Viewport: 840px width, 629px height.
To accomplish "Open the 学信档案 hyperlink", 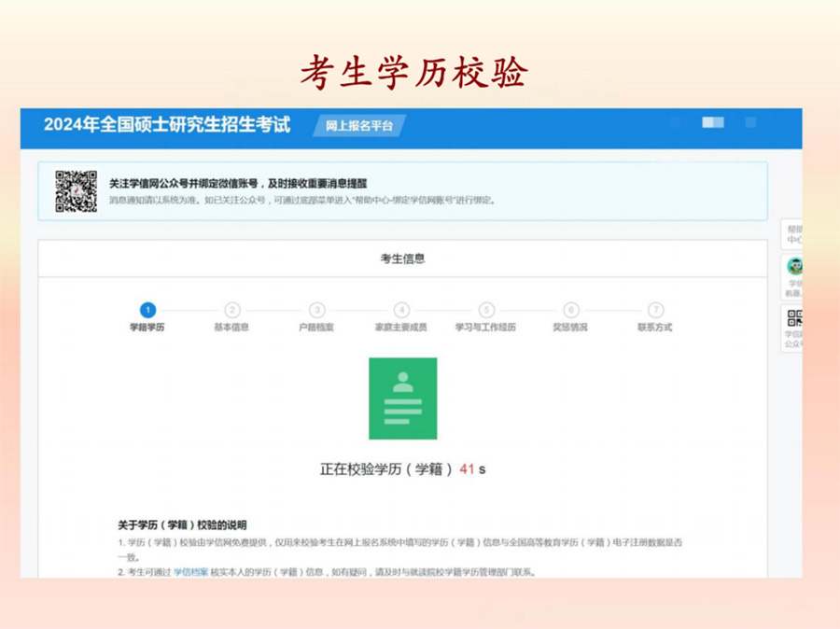I will [x=190, y=572].
